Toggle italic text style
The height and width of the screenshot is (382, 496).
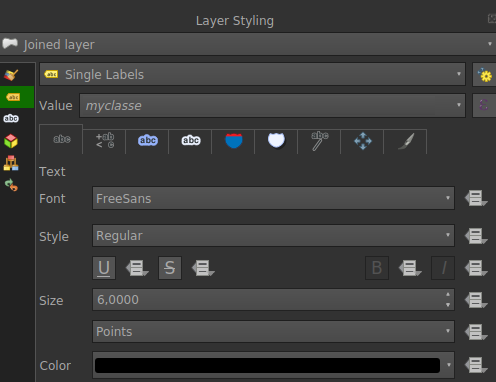[x=443, y=268]
